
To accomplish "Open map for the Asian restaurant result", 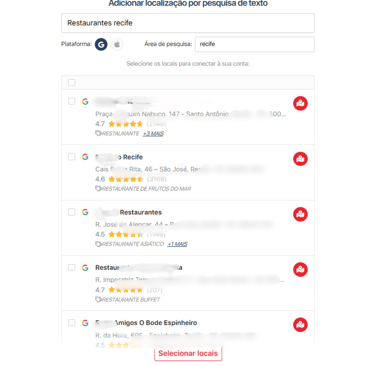I will click(x=300, y=214).
